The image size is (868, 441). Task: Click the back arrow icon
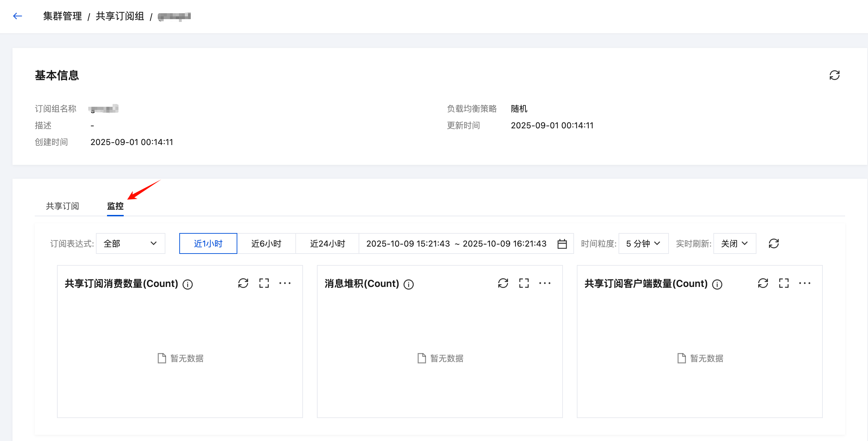tap(17, 16)
